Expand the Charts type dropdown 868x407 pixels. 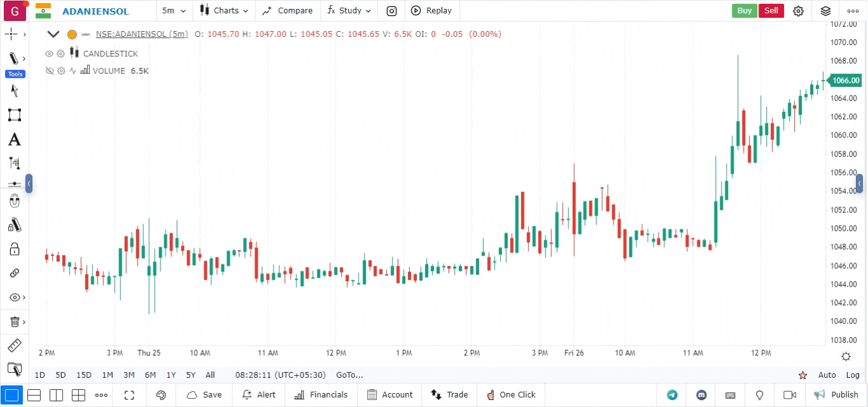[224, 11]
